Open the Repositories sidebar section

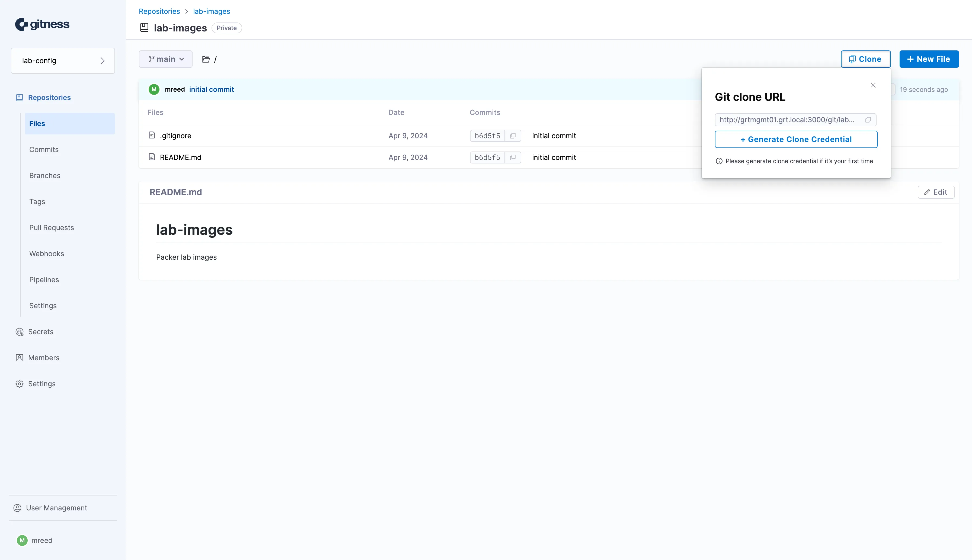[43, 98]
